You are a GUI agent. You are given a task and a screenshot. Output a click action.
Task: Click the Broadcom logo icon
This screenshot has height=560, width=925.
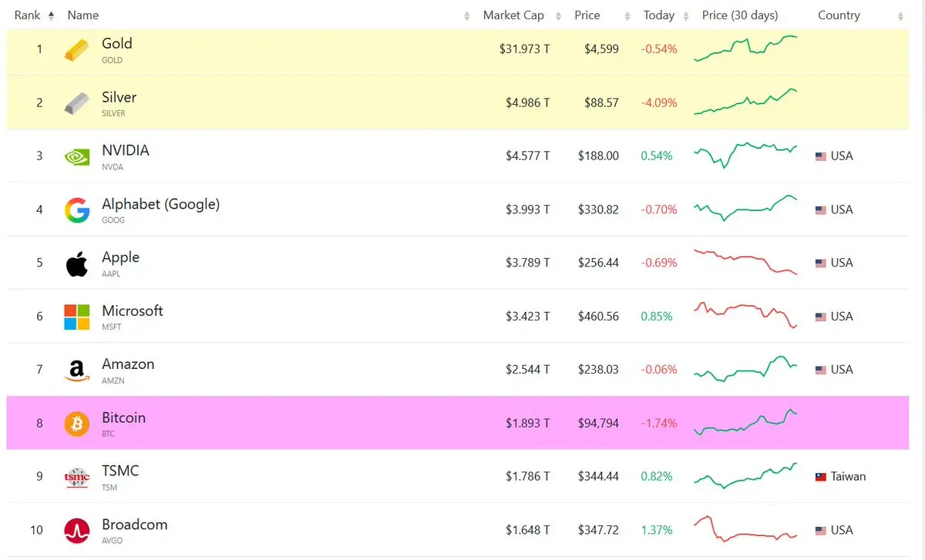coord(76,531)
